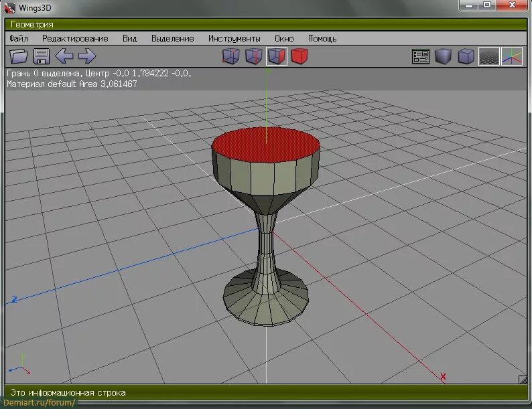
Task: Undo with the left arrow icon
Action: coord(64,56)
